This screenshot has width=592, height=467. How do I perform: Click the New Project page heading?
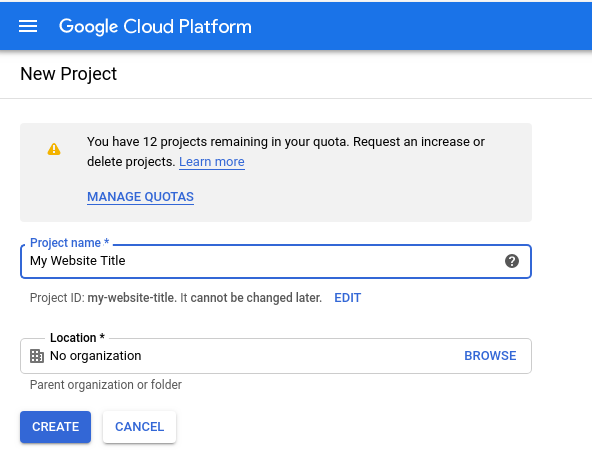68,74
